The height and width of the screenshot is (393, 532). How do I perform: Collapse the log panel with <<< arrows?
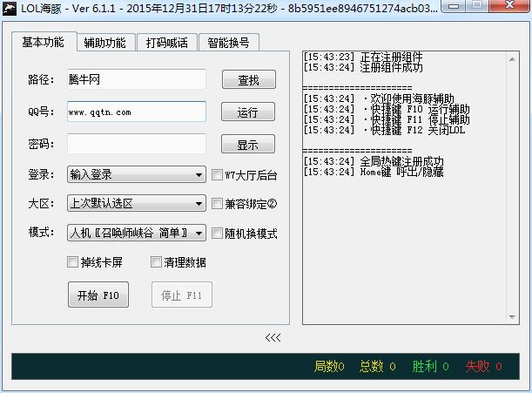(x=273, y=337)
